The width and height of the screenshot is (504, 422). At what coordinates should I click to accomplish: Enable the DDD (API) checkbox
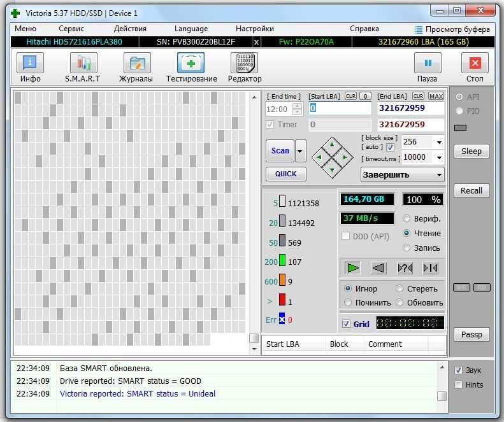click(x=345, y=236)
